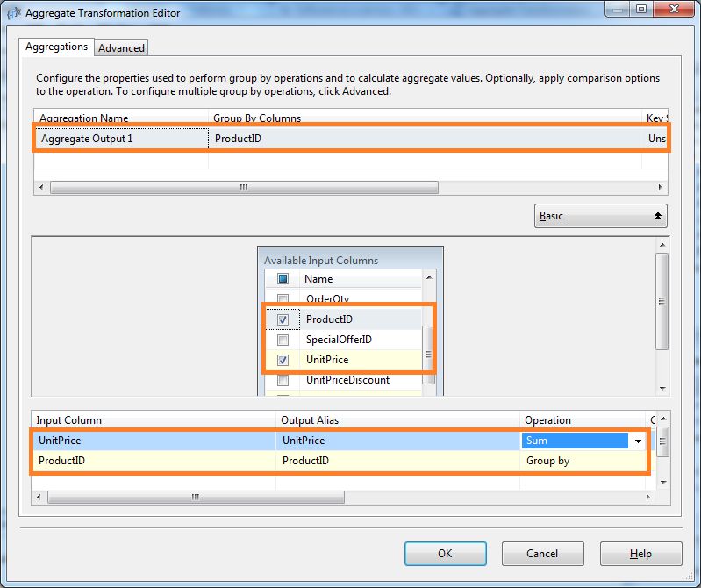Click right arrow of operations grid horizontal scrollbar
This screenshot has width=701, height=588.
(648, 498)
